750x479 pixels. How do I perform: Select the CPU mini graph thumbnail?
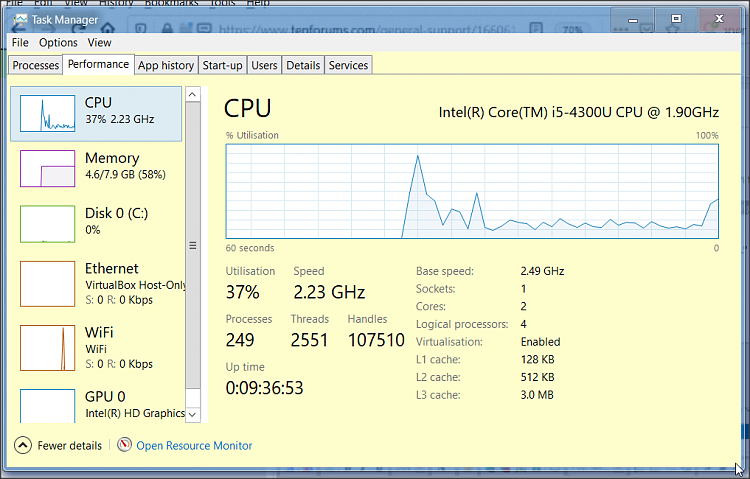(x=48, y=113)
